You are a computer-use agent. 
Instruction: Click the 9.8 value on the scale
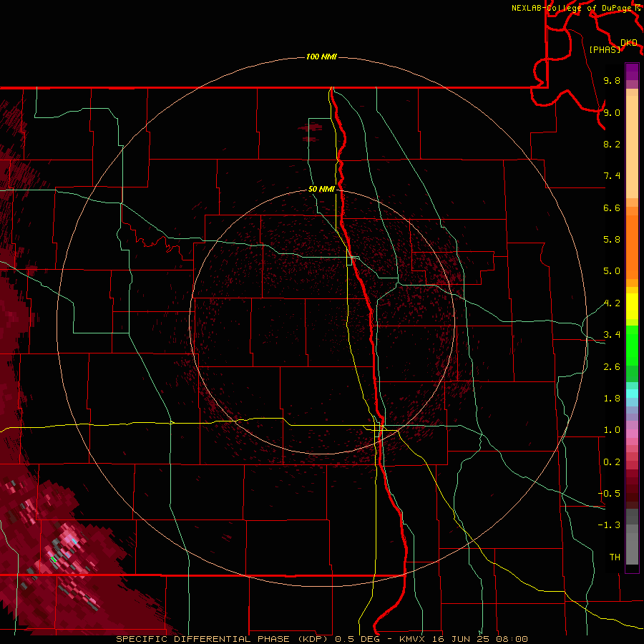pos(612,80)
